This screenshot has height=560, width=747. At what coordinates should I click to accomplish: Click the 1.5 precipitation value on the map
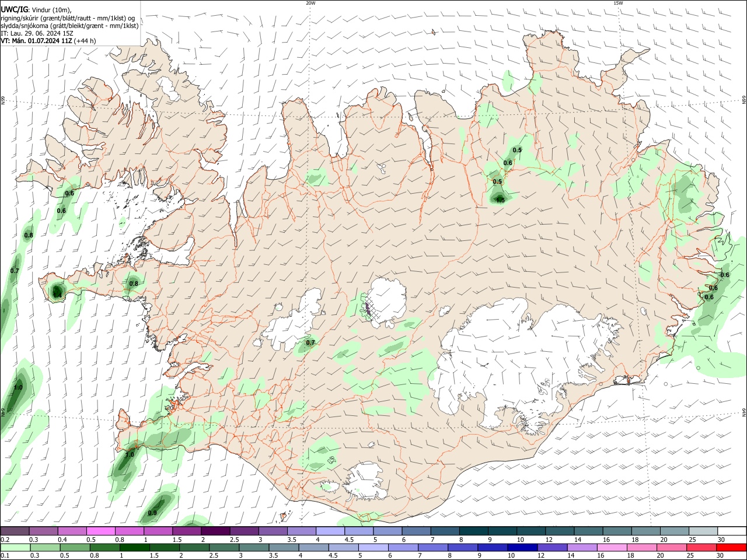click(x=500, y=200)
